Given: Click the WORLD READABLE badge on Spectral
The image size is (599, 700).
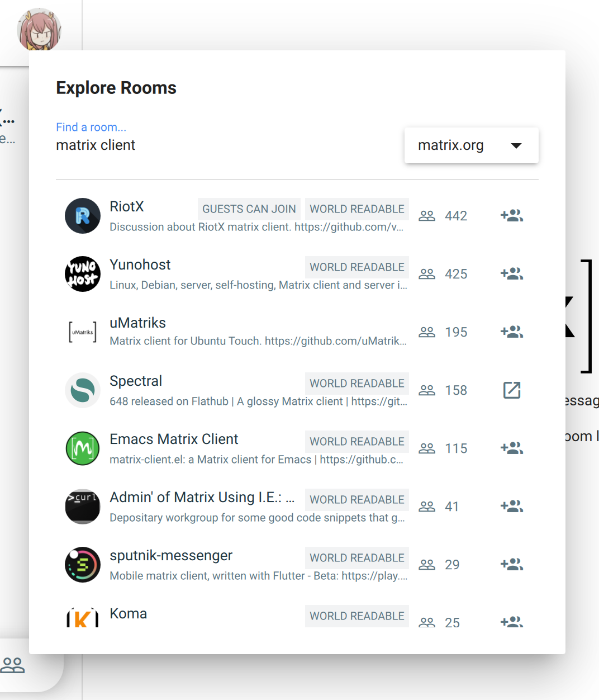Looking at the screenshot, I should click(x=356, y=383).
